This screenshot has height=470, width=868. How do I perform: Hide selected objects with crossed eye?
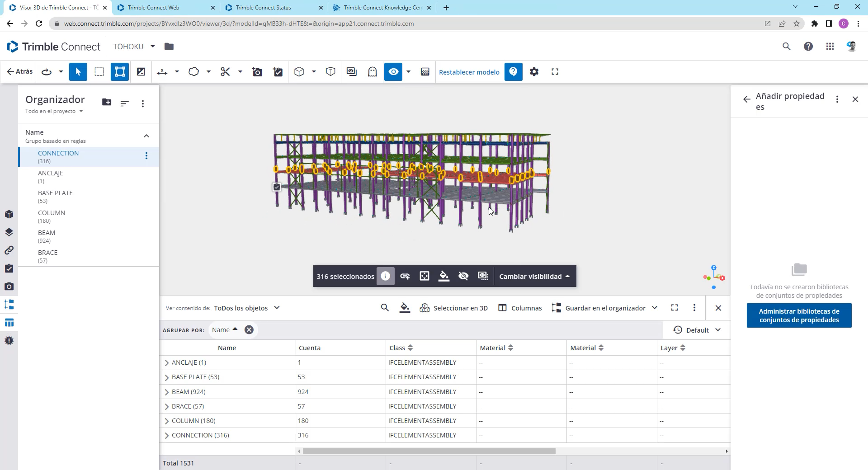pyautogui.click(x=463, y=276)
